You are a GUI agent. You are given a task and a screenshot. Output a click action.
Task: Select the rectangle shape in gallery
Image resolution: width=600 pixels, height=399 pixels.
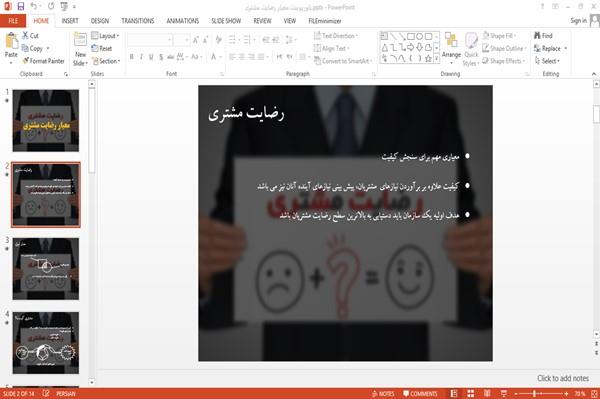point(411,36)
